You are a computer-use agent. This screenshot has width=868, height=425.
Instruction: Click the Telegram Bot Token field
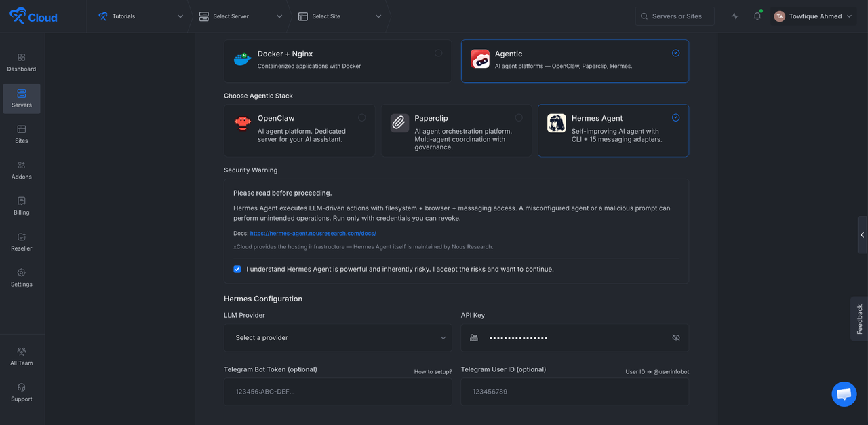(x=338, y=392)
